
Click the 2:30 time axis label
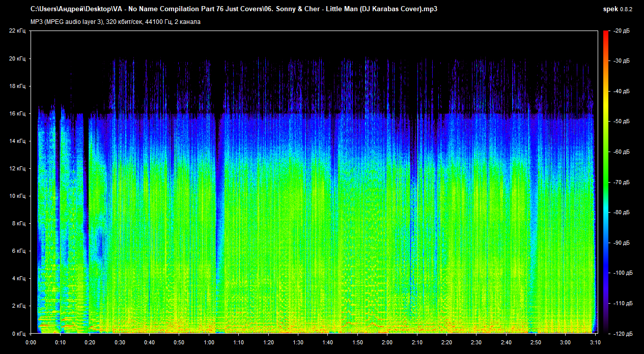point(476,342)
